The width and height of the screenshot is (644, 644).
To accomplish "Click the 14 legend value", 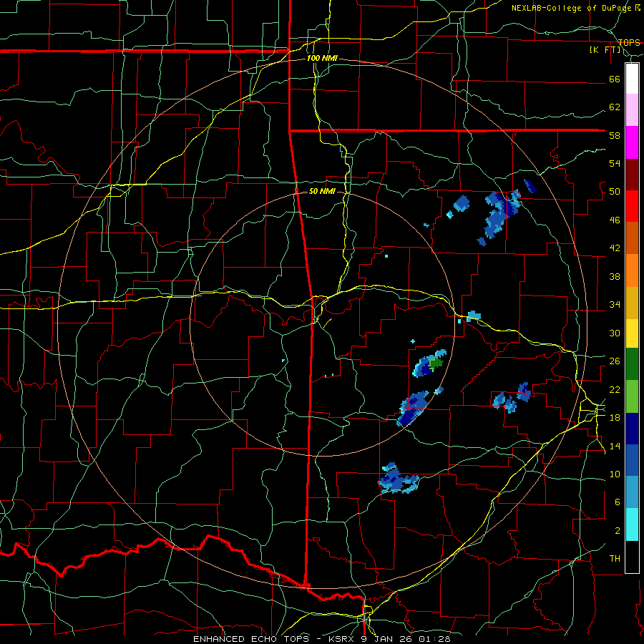I will 615,446.
